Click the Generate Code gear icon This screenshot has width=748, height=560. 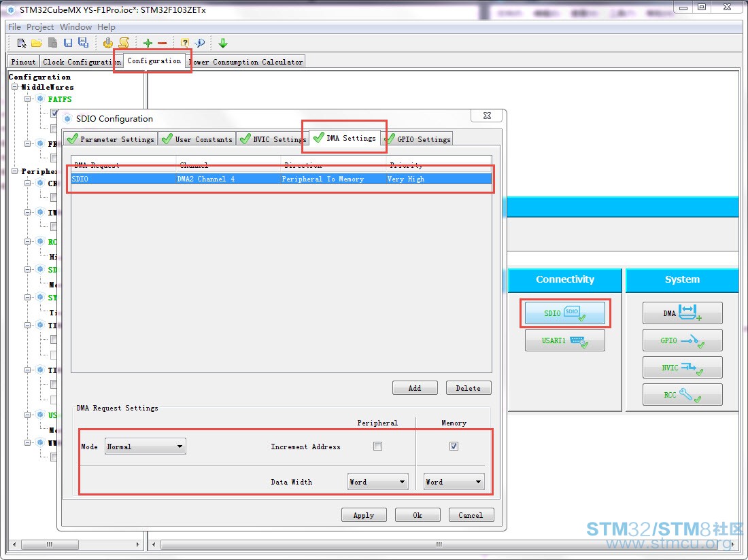(x=108, y=43)
